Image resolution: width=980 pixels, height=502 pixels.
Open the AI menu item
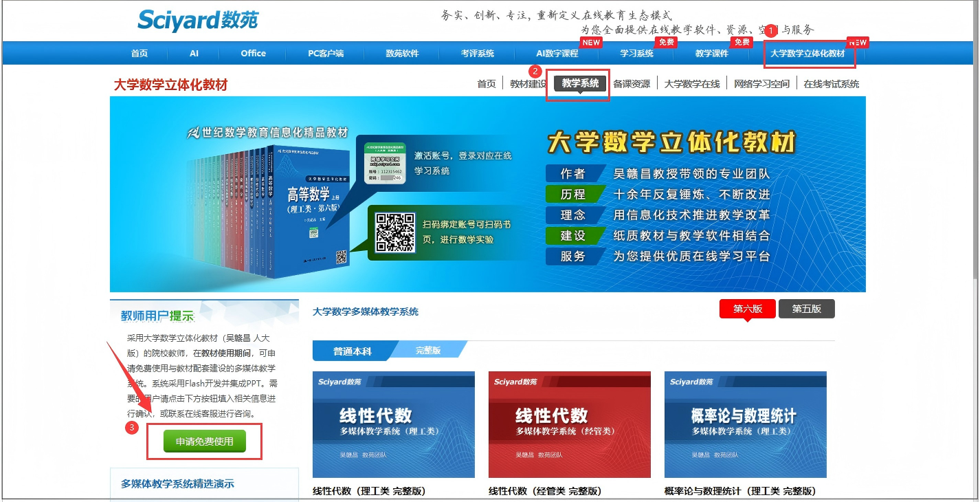(194, 54)
